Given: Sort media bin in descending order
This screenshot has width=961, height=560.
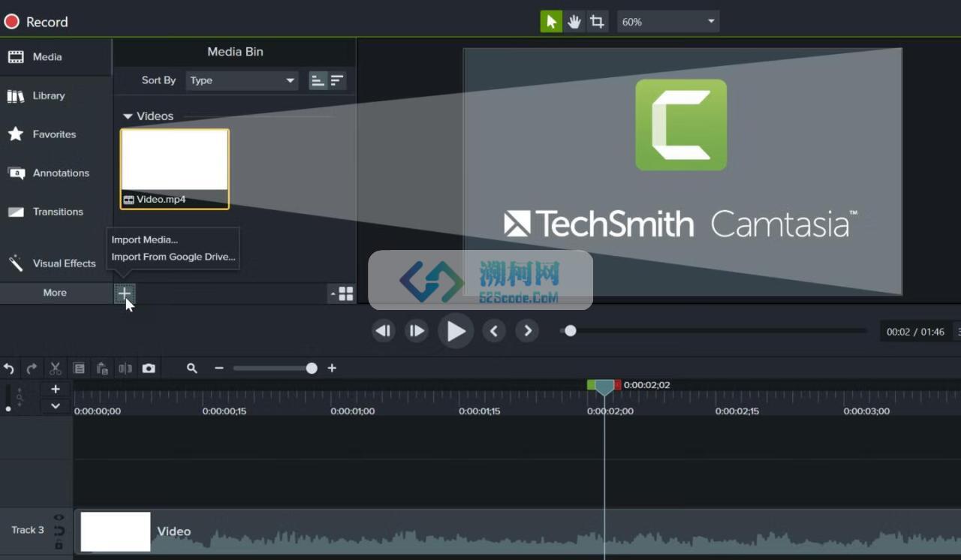Looking at the screenshot, I should tap(337, 80).
